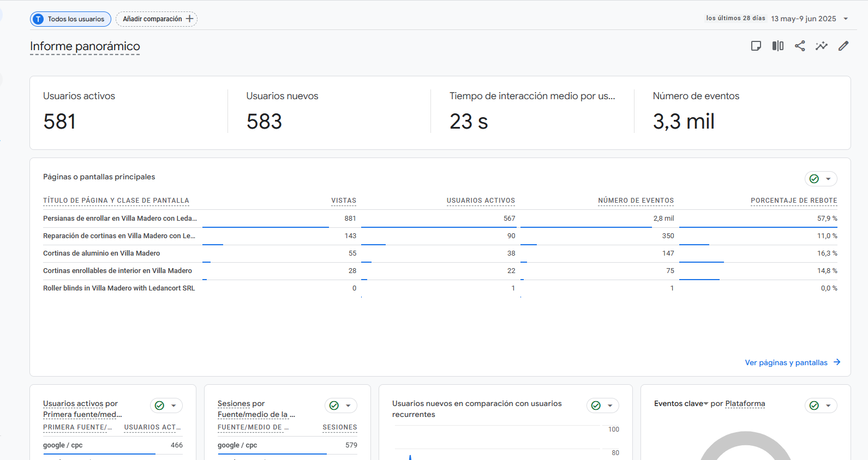Sort by USUARIOS ACTIVOS column header
Screen dimensions: 868x460
pos(481,201)
